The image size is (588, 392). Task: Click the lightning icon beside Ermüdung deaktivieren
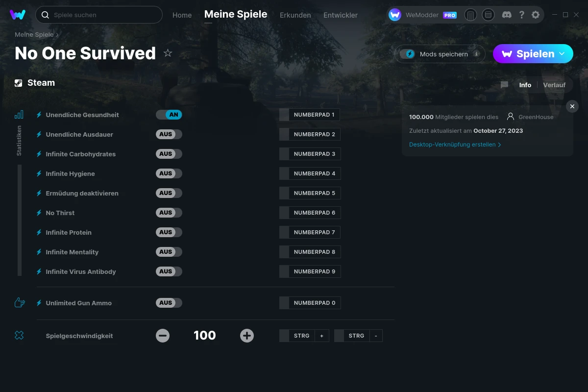point(39,193)
